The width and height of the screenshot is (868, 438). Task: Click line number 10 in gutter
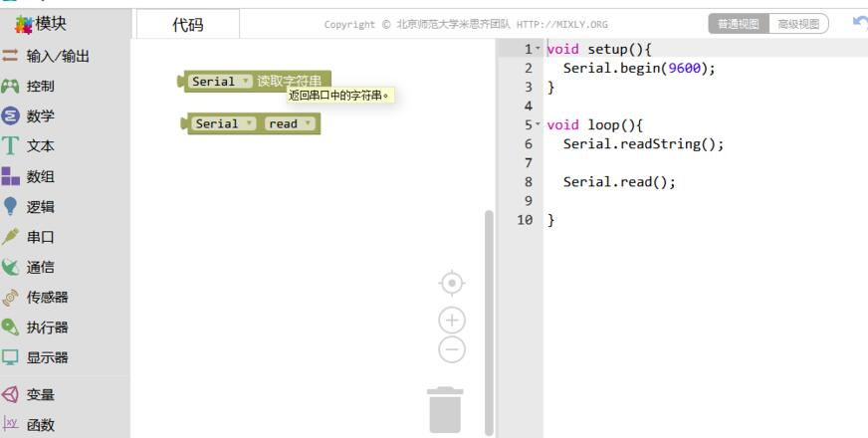pos(525,220)
